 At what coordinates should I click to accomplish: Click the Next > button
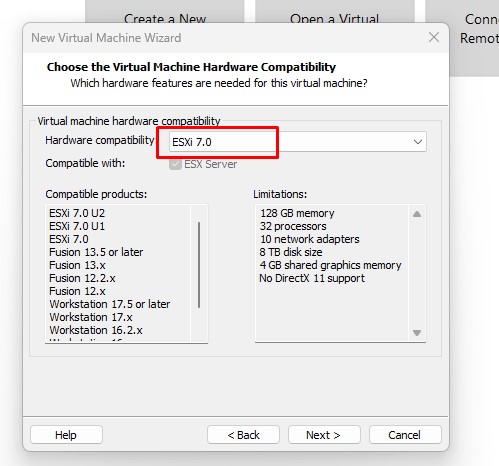point(324,435)
